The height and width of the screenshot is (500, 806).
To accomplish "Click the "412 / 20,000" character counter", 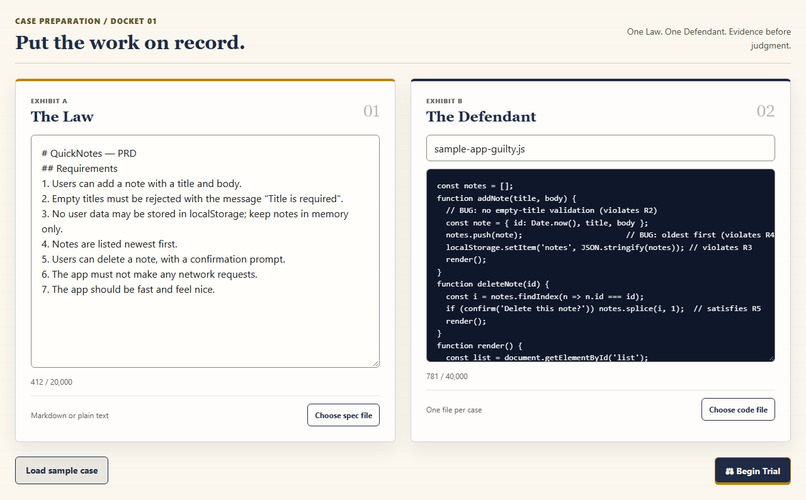I will tap(51, 382).
